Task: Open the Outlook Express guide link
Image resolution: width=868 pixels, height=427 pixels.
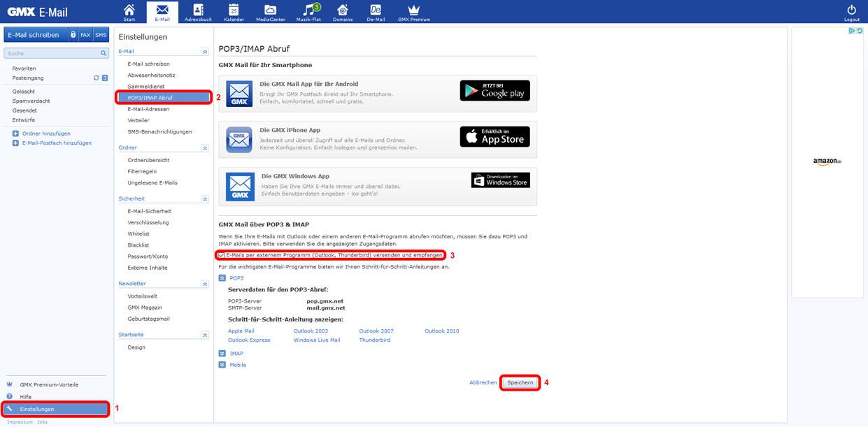Action: pyautogui.click(x=249, y=340)
